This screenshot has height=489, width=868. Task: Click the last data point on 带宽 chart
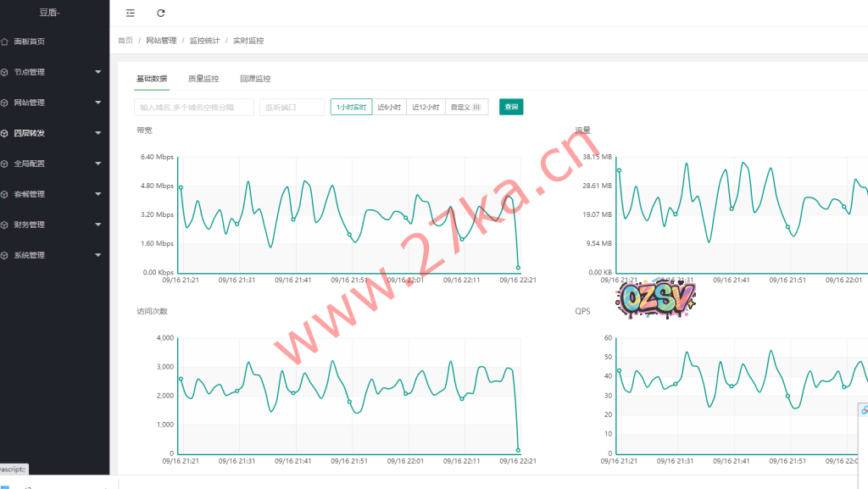[518, 268]
